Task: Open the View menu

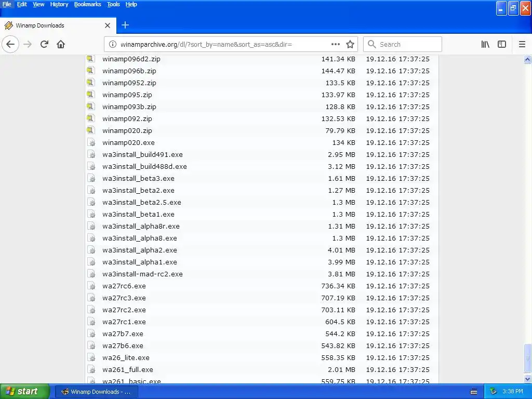Action: 38,4
